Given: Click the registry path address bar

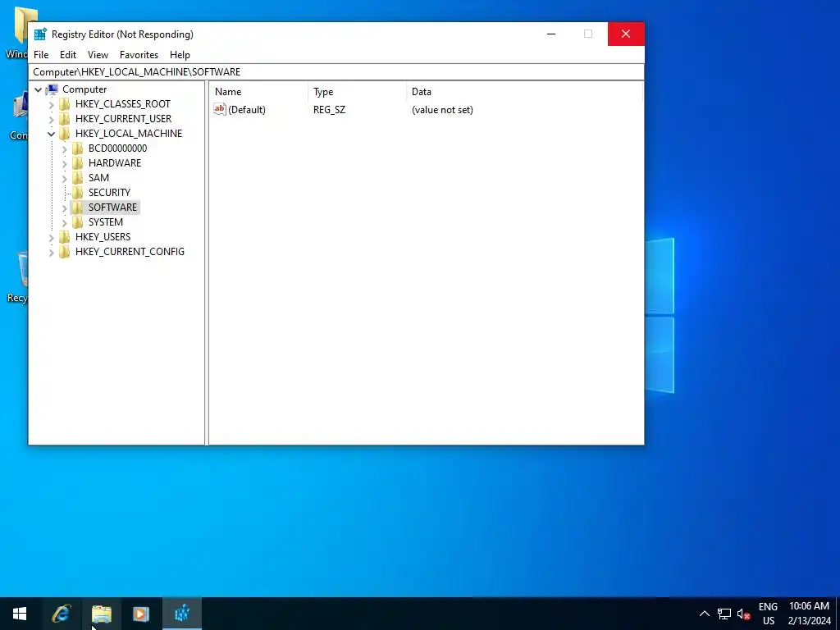Looking at the screenshot, I should coord(336,72).
